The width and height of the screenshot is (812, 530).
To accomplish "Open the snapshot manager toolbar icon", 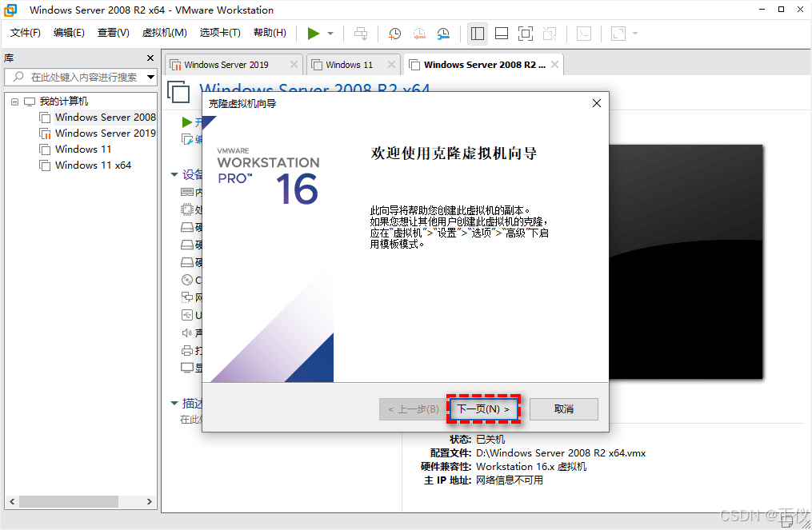I will [x=443, y=34].
